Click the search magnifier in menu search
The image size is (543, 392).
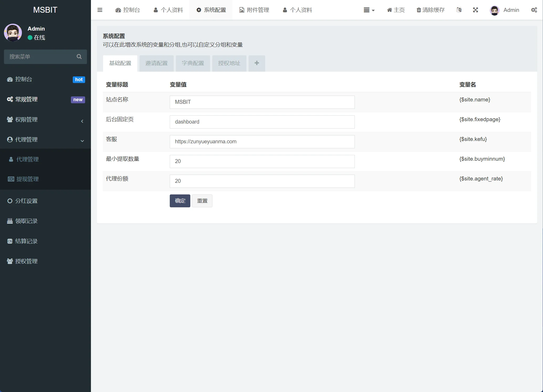[x=79, y=57]
